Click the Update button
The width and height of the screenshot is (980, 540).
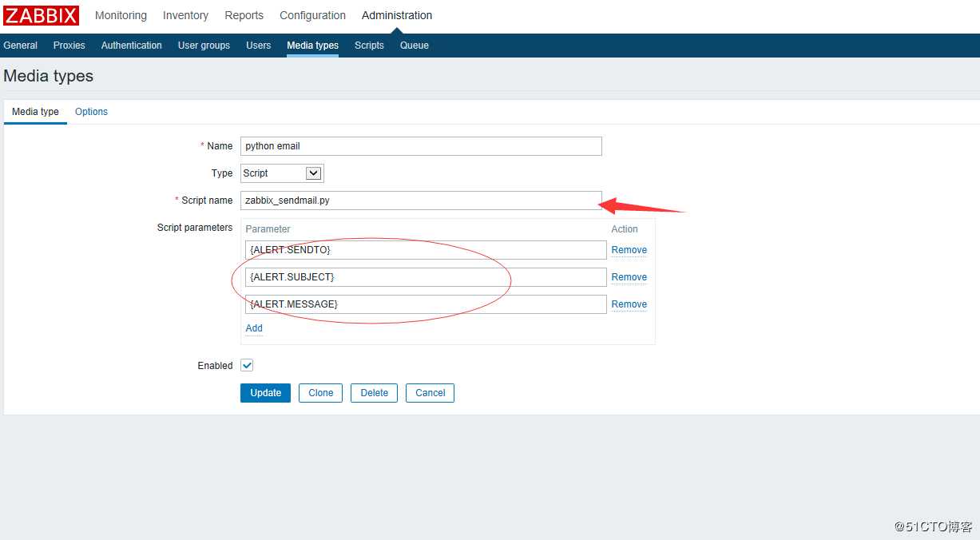pyautogui.click(x=265, y=393)
